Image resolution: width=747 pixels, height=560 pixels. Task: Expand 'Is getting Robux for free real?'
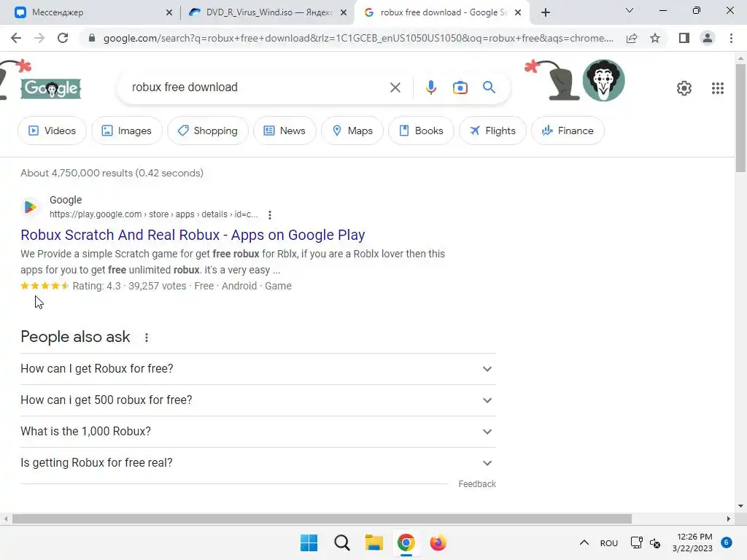click(258, 463)
